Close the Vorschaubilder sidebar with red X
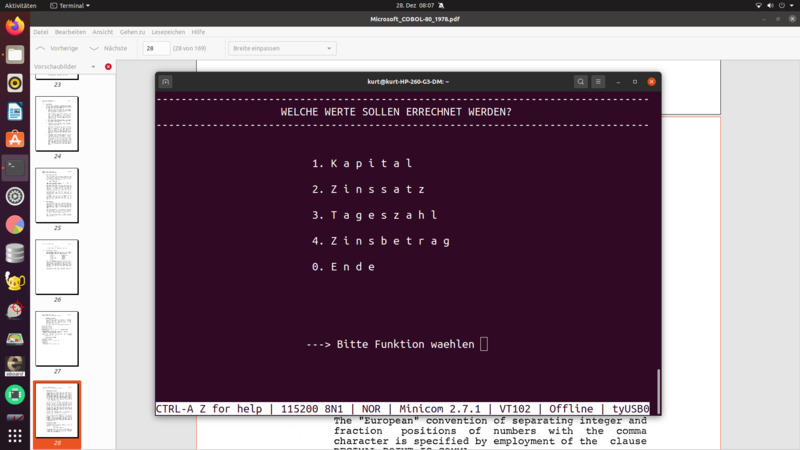 click(x=108, y=67)
